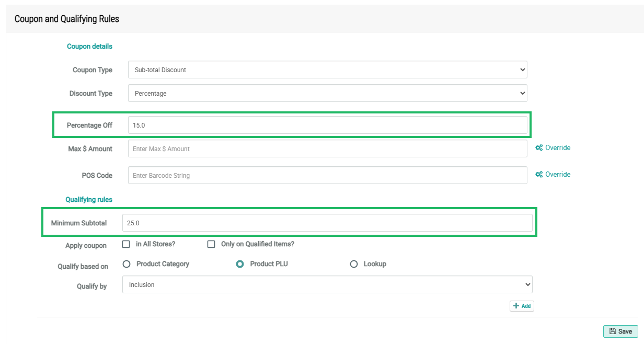Select the Lookup radio option
644x344 pixels.
(x=354, y=264)
